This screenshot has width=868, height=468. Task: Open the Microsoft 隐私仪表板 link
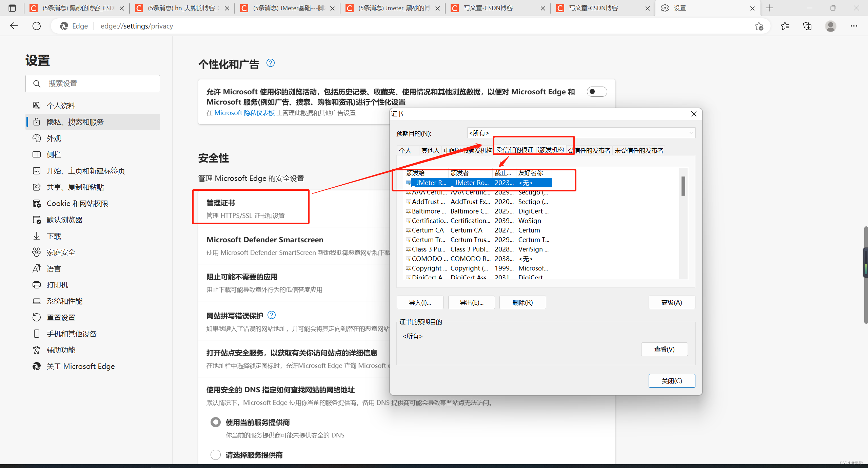(244, 113)
